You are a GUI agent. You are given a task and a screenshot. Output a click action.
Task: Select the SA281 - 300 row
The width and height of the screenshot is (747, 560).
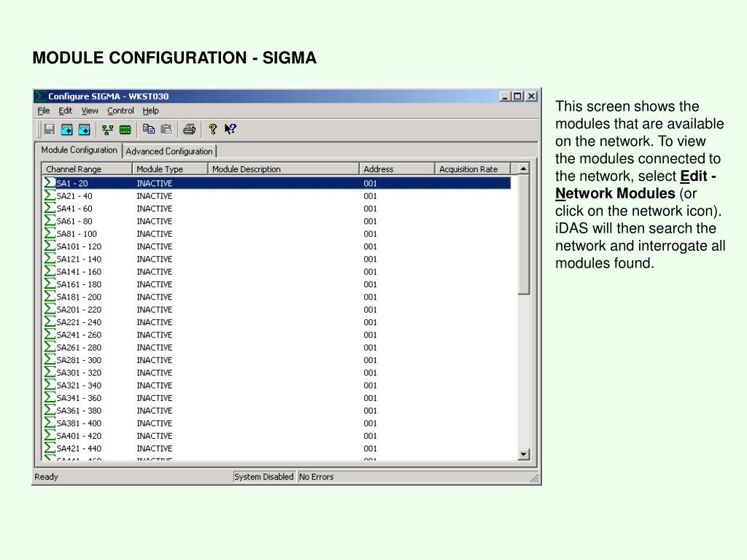276,360
